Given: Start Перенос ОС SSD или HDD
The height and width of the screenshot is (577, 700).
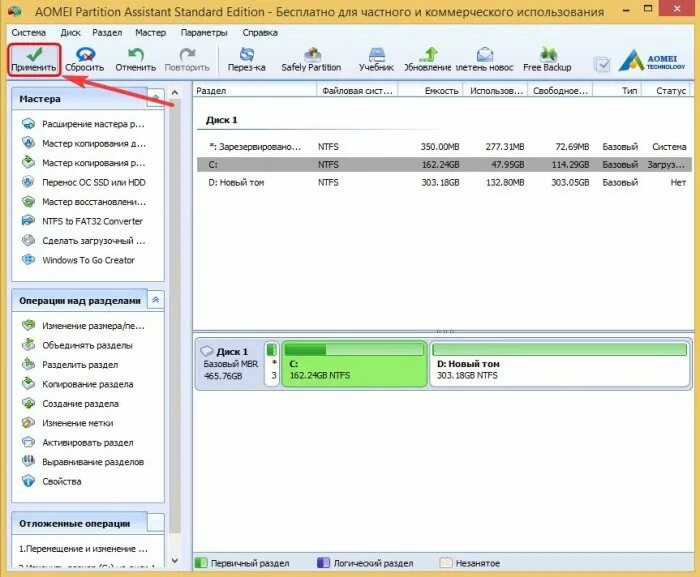Looking at the screenshot, I should 83,182.
